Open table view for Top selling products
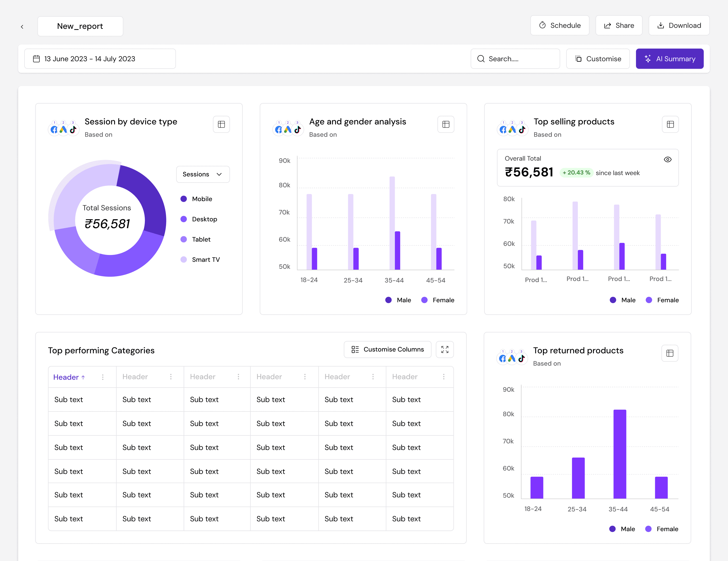The height and width of the screenshot is (561, 728). click(670, 124)
